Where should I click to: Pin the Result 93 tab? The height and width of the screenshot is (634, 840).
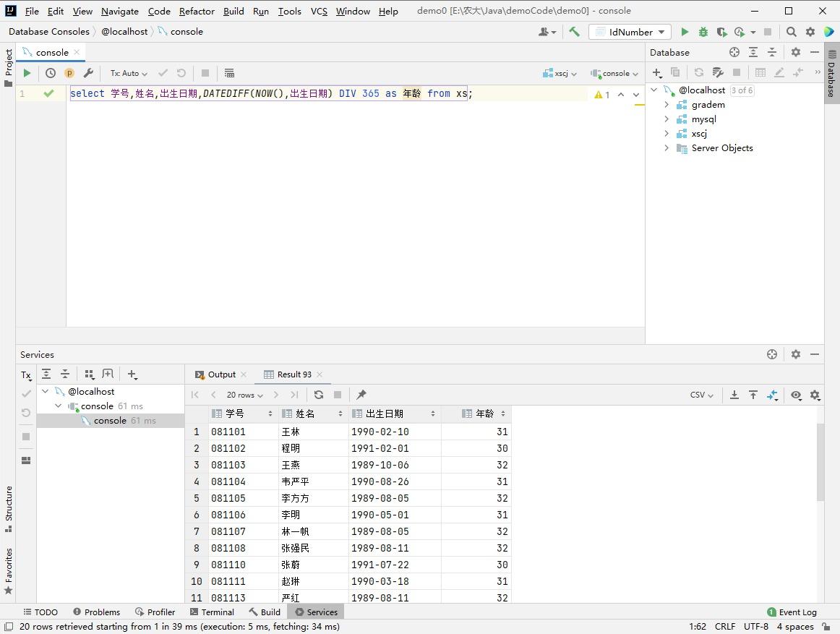[x=361, y=395]
